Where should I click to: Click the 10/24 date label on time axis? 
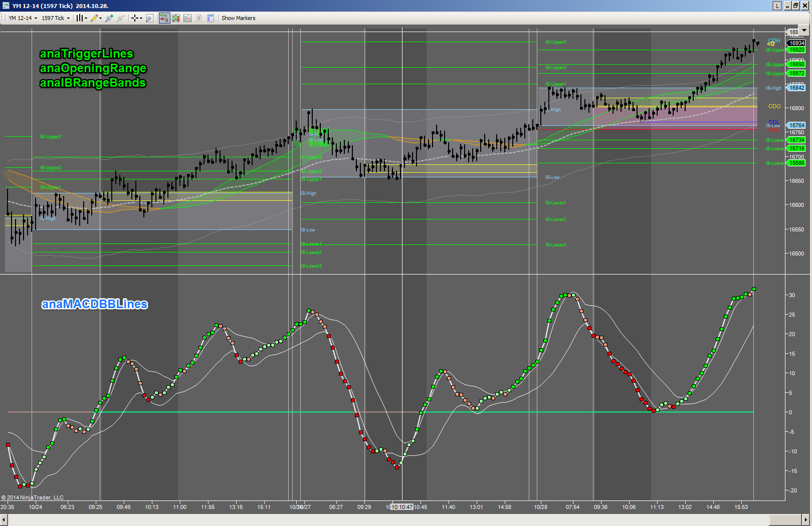[36, 507]
